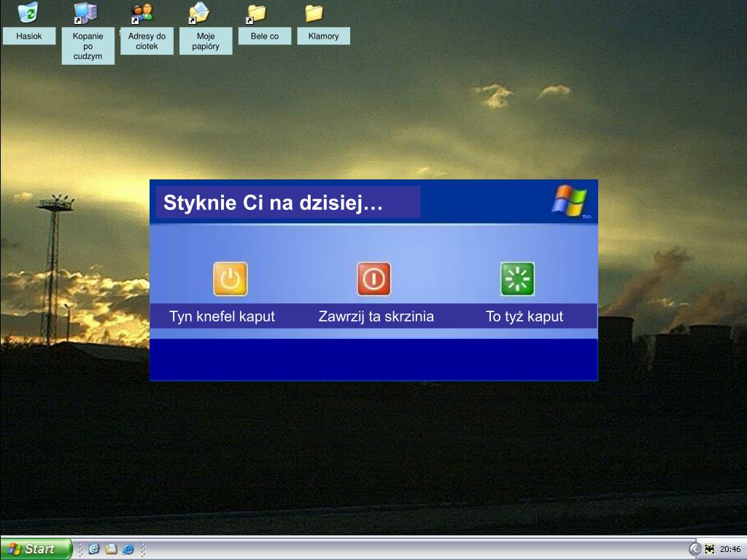
Task: Click the orange standby power icon
Action: [x=230, y=279]
